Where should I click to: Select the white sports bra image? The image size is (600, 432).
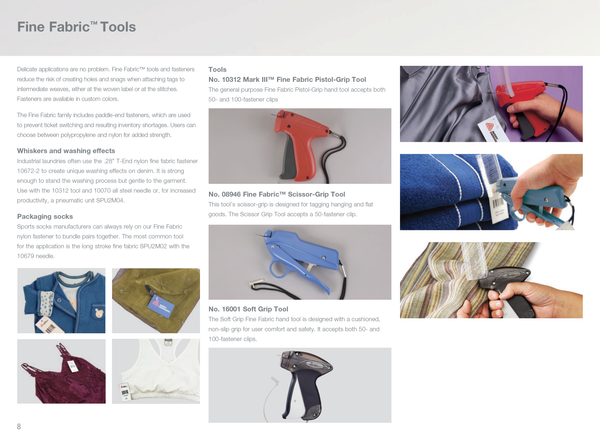click(156, 371)
